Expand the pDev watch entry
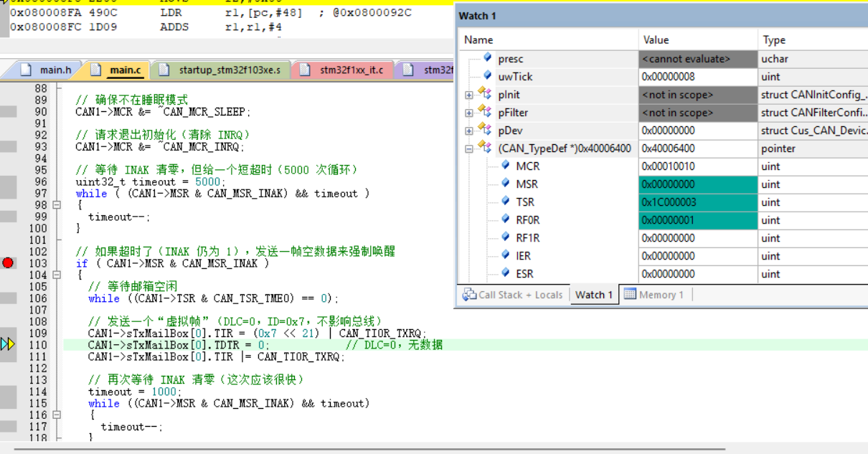The image size is (868, 454). [468, 131]
